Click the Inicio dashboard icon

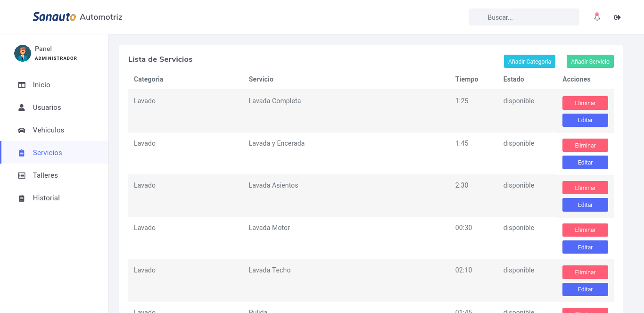(x=22, y=85)
